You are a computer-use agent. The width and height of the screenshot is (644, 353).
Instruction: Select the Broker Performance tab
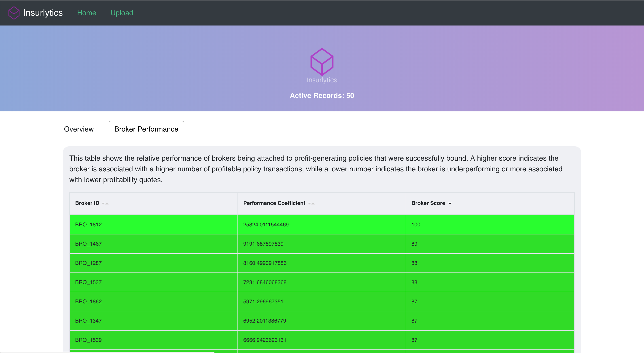coord(146,129)
